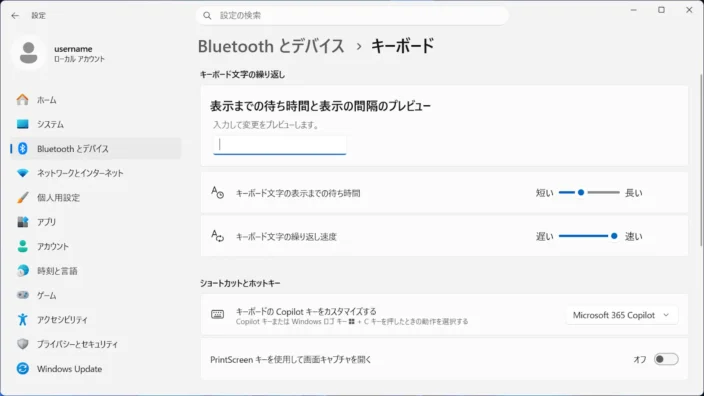The image size is (704, 396).
Task: Click the プライバシーとセキュリティ shield icon
Action: click(22, 344)
